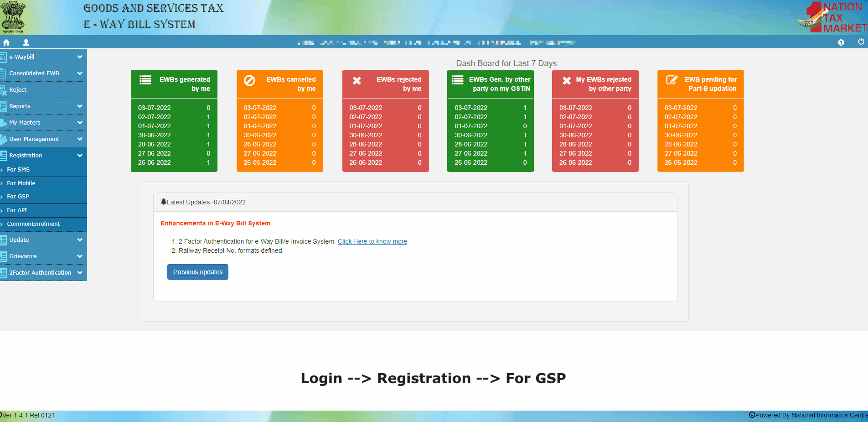Click 27-06-2022 row in EWBs Gen. by other party

491,153
